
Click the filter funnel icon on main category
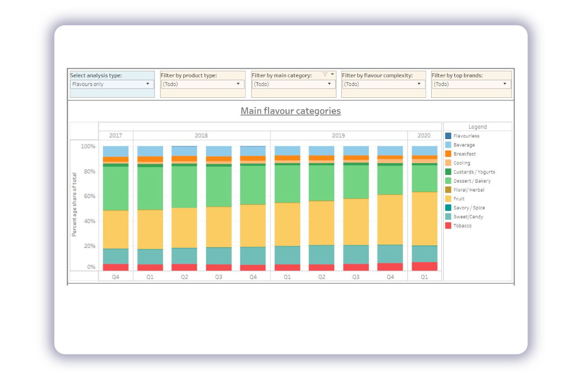pos(325,75)
